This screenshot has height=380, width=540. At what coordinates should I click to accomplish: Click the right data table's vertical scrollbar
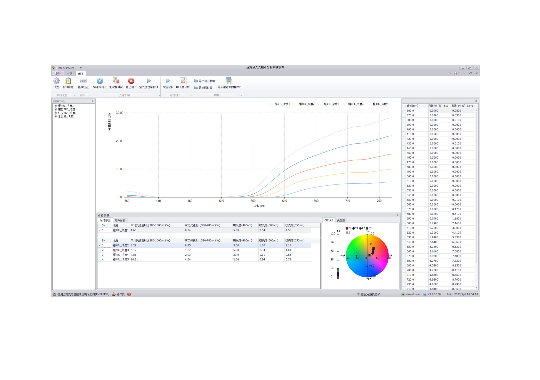pos(477,198)
